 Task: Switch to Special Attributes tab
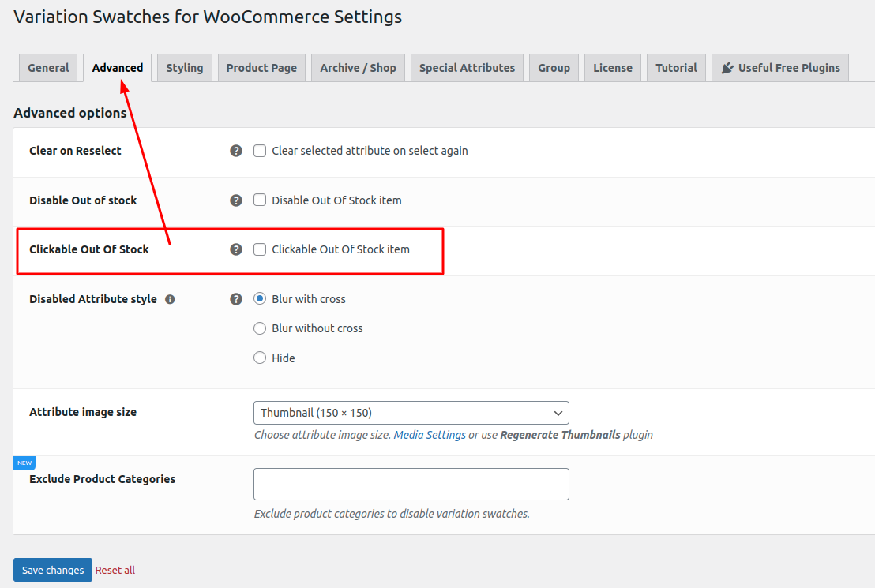(x=467, y=68)
